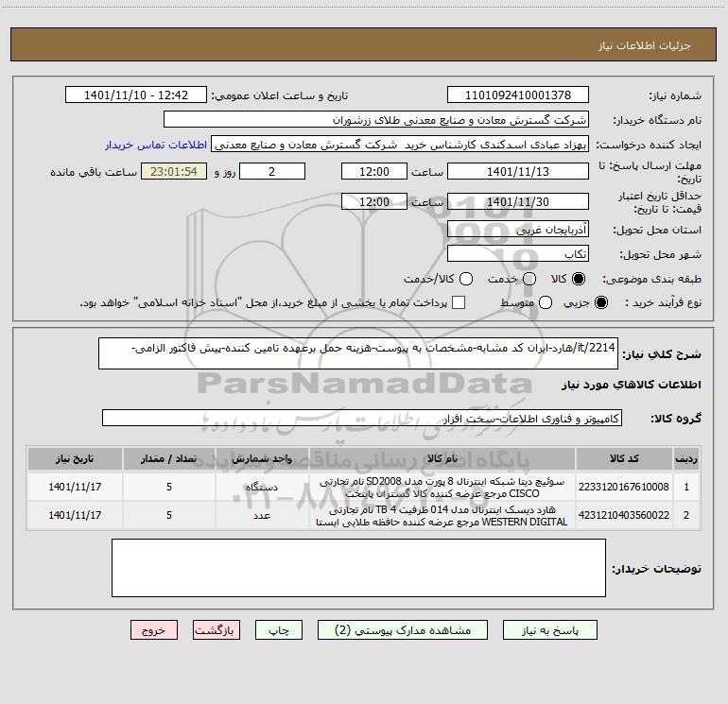
Task: Click the کد کالا column header
Action: (x=624, y=459)
